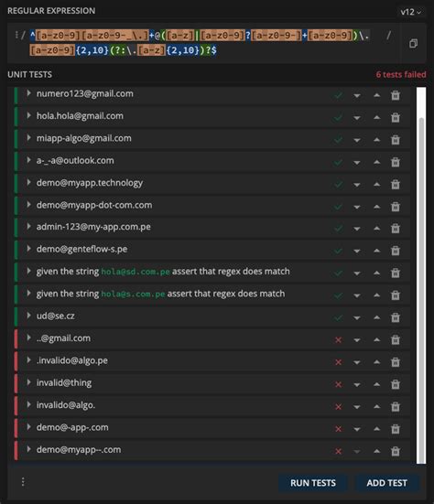Move demo@myapp-dot-com.com test up
The image size is (434, 504).
pyautogui.click(x=376, y=207)
